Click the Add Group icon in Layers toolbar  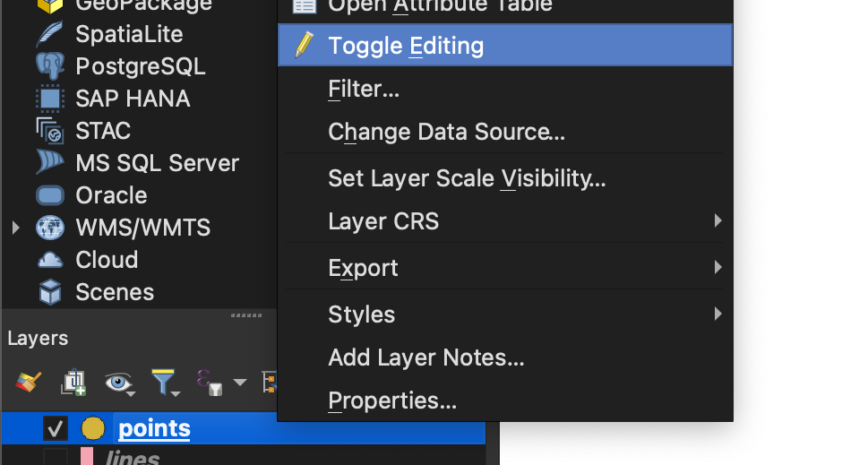point(73,382)
